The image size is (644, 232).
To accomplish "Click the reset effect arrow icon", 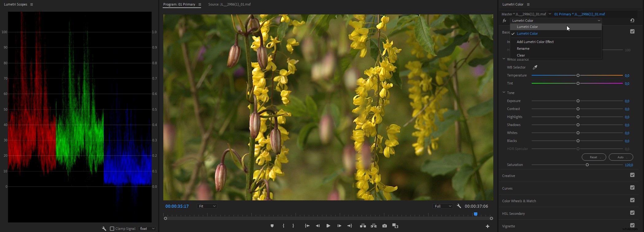I will [x=632, y=21].
